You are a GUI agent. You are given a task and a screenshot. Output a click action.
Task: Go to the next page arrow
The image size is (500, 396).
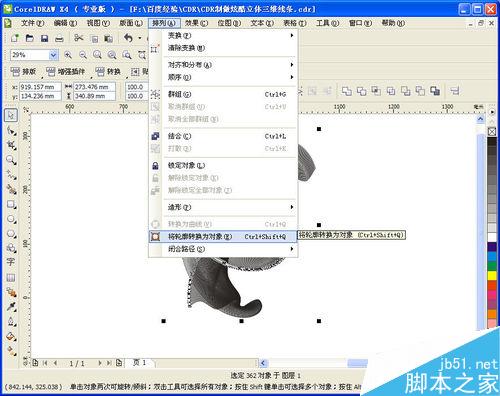pyautogui.click(x=99, y=363)
